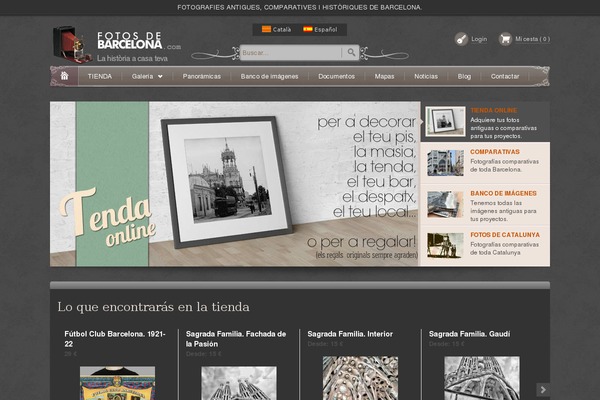This screenshot has height=400, width=600.
Task: Open the Galería menu label
Action: tap(142, 76)
